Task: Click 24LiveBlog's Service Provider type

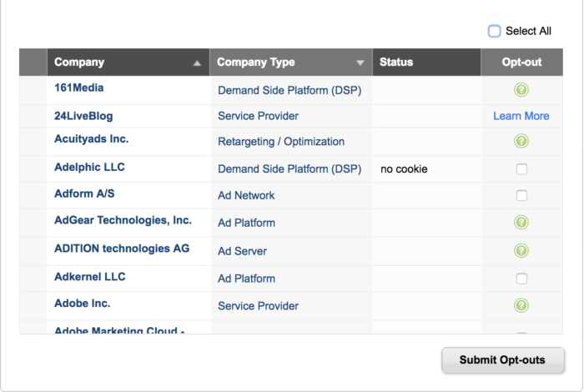Action: [x=258, y=116]
